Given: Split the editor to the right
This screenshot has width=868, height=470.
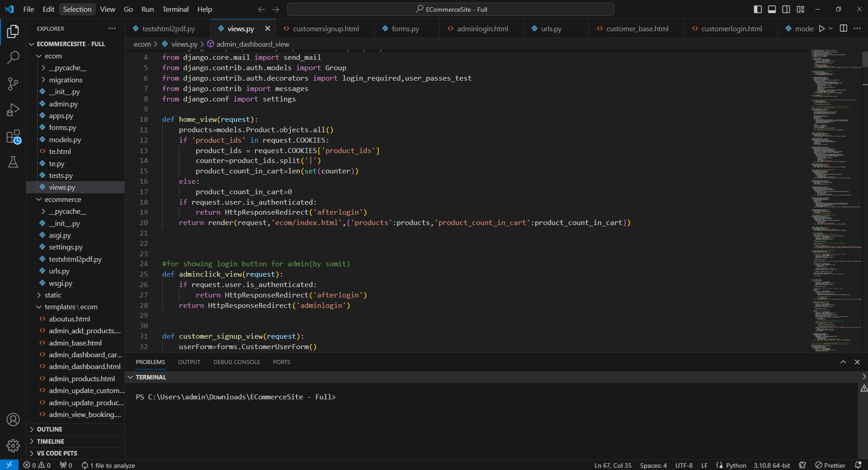Looking at the screenshot, I should pos(844,29).
